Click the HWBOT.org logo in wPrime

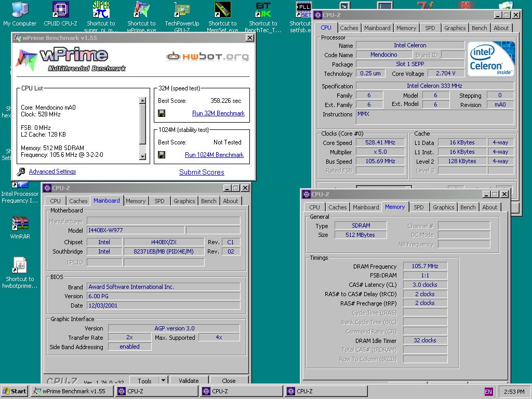[x=208, y=56]
